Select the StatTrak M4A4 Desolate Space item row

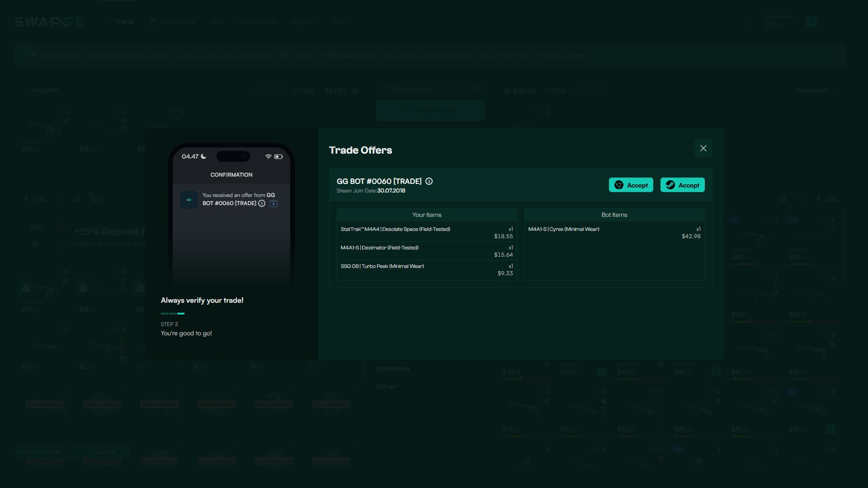click(x=427, y=232)
